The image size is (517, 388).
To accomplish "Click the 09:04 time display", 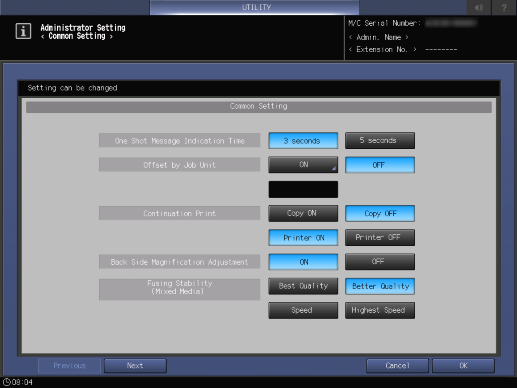I will [22, 382].
